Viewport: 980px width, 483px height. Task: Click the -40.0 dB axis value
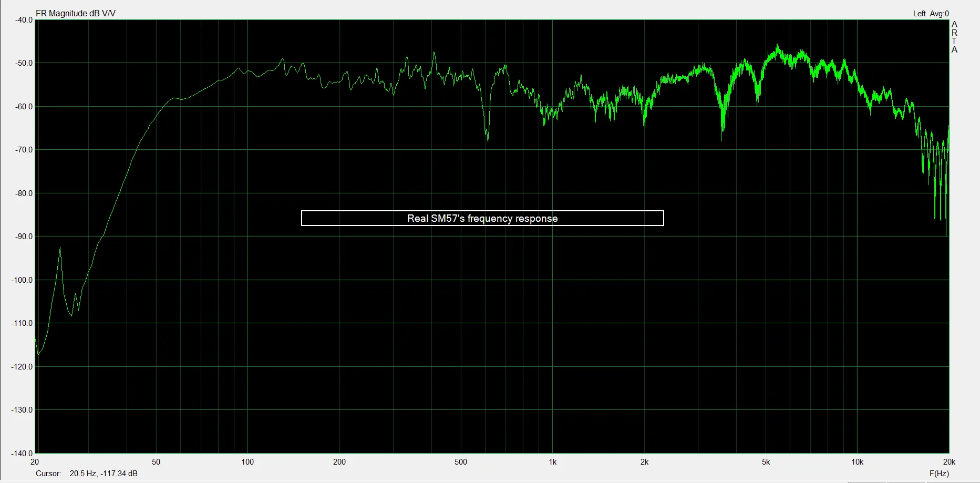click(24, 20)
